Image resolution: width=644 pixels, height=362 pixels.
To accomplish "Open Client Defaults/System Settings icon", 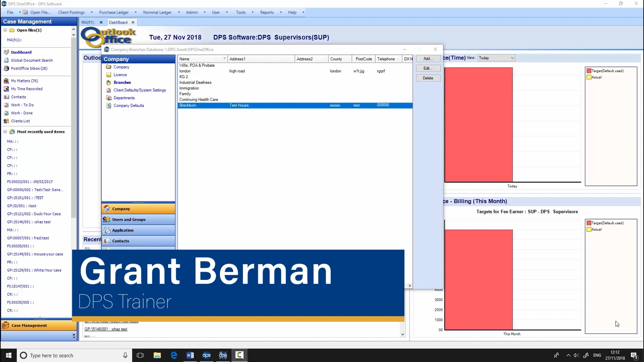I will pyautogui.click(x=109, y=90).
